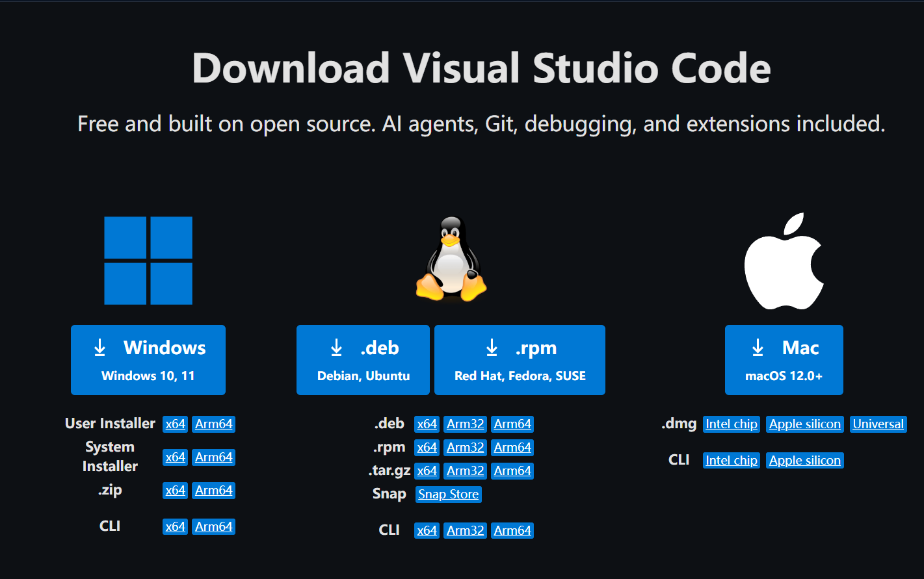
Task: Download the Windows .zip Arm64 archive
Action: (214, 491)
